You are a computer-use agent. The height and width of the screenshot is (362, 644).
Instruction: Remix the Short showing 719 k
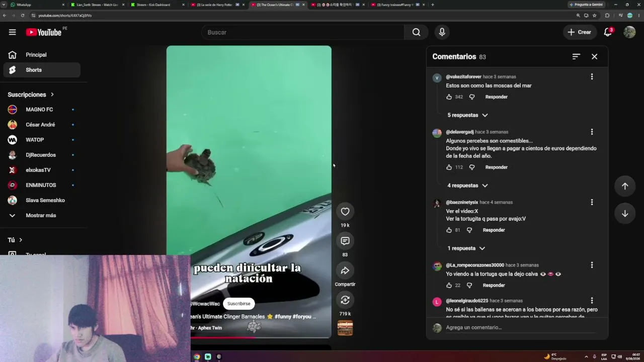(x=345, y=300)
